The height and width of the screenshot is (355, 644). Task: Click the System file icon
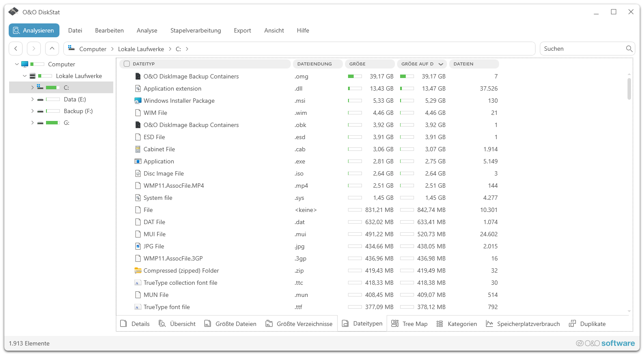138,198
